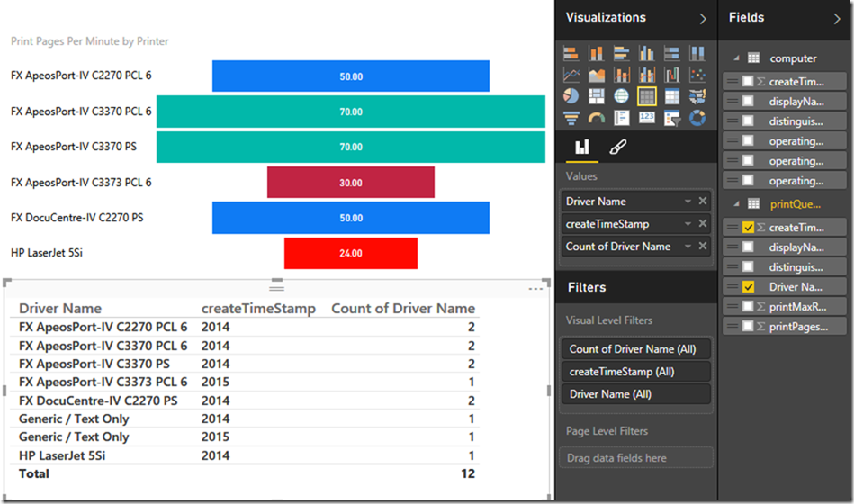Select the clustered bar chart visualization
This screenshot has height=504, width=854.
coord(622,53)
